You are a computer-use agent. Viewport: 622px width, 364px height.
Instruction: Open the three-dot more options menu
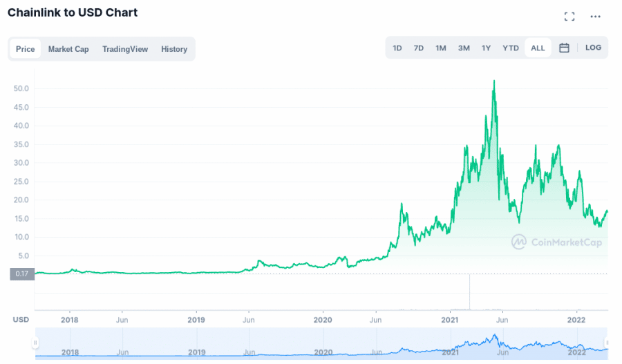click(x=595, y=17)
